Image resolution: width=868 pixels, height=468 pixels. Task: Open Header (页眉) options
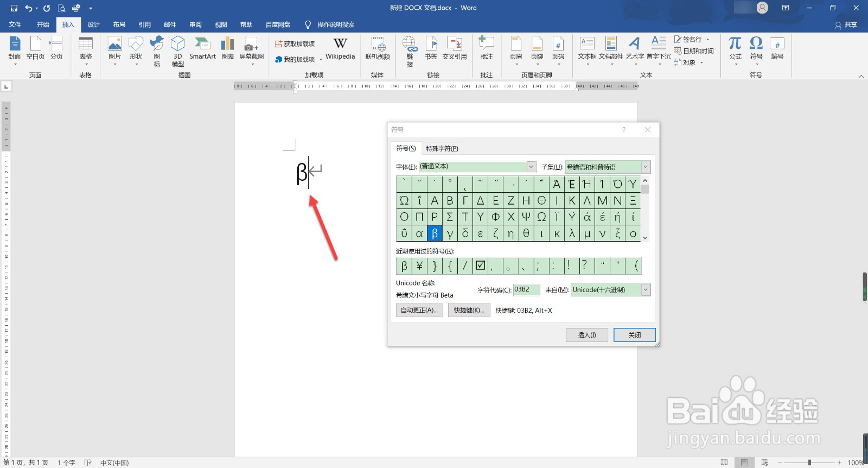tap(516, 50)
